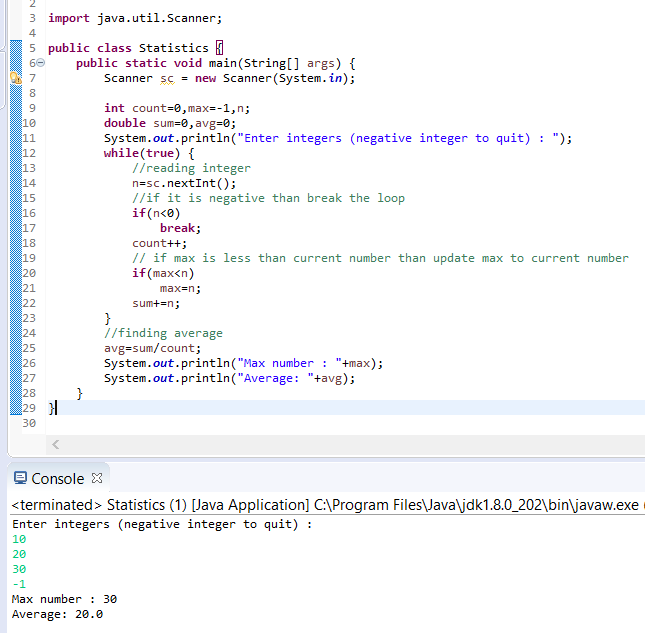Viewport: 645px width, 633px height.
Task: Click the console input value -1
Action: pos(19,584)
